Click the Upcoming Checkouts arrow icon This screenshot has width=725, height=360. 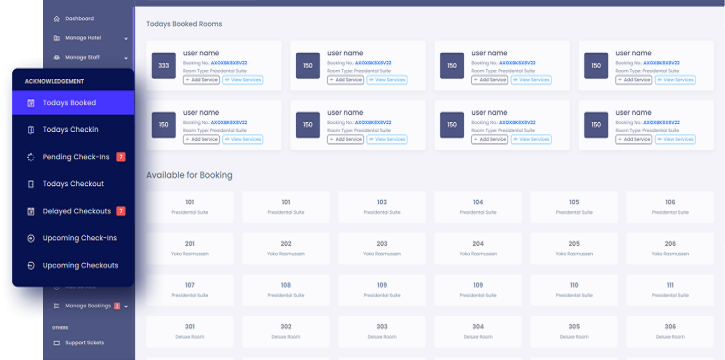31,266
